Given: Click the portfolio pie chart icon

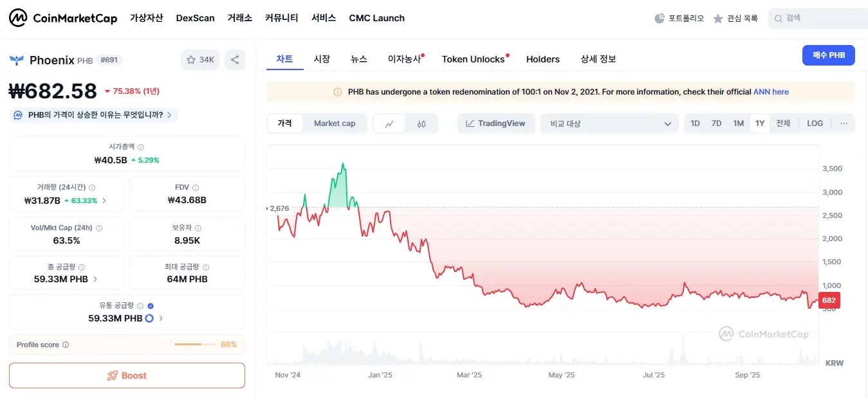Looking at the screenshot, I should [660, 19].
